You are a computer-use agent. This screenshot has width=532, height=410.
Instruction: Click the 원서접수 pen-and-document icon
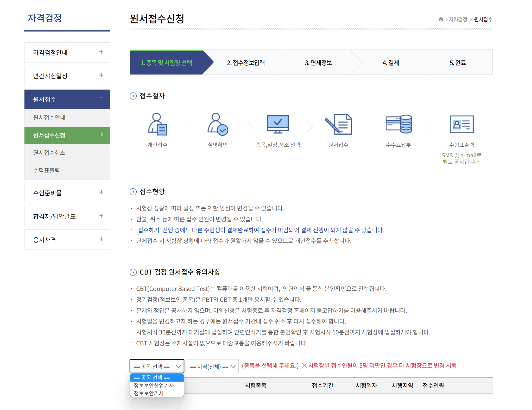coord(338,124)
